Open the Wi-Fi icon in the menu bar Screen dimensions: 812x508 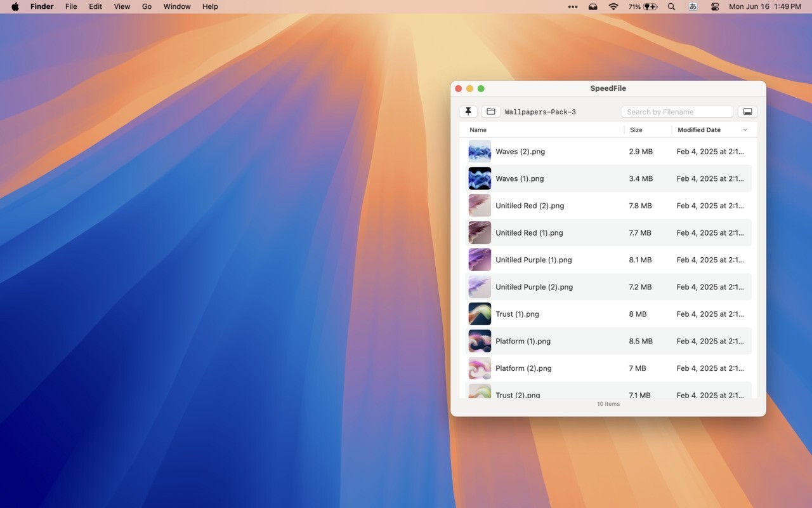(613, 7)
